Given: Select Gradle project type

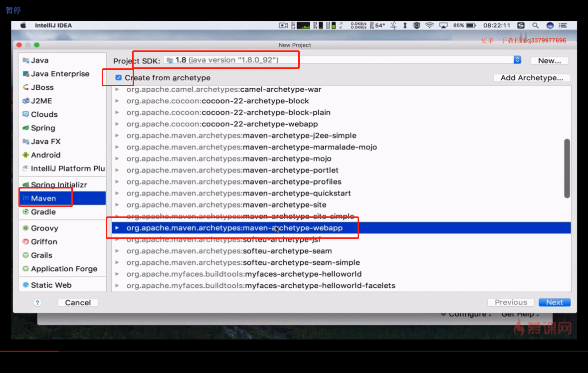Looking at the screenshot, I should click(39, 212).
